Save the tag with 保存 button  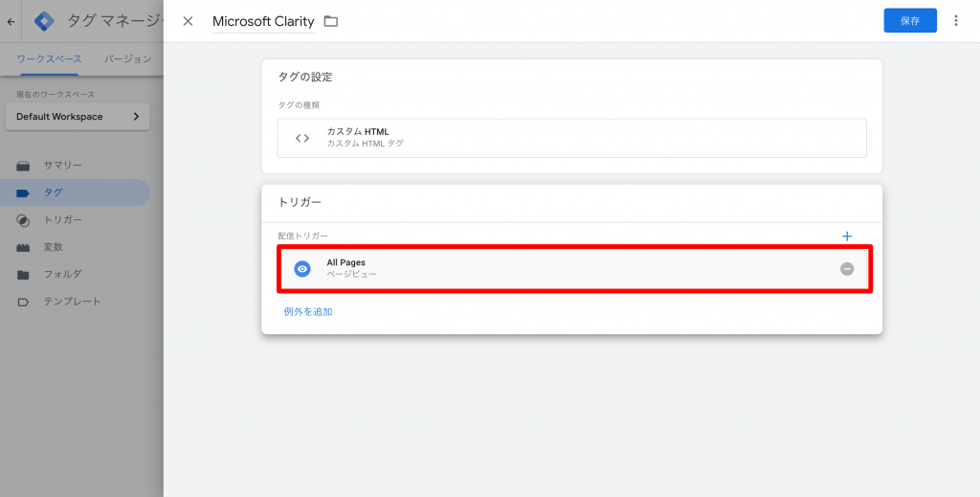(x=910, y=21)
